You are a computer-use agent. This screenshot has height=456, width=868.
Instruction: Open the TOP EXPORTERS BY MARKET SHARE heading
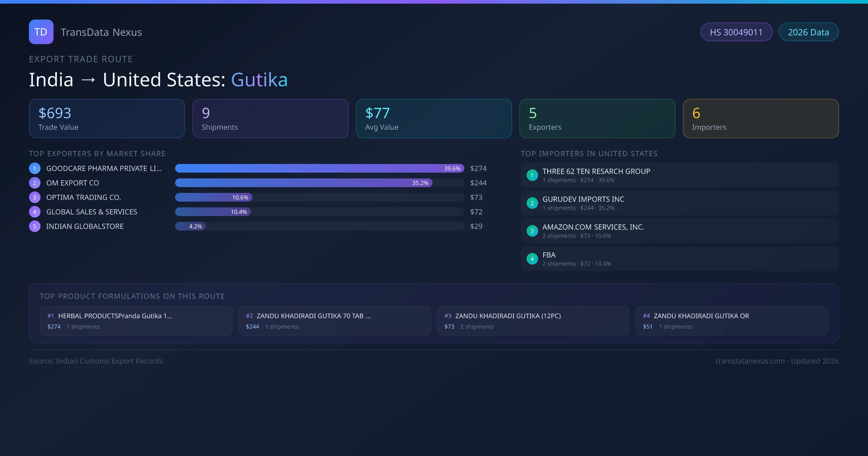click(97, 153)
